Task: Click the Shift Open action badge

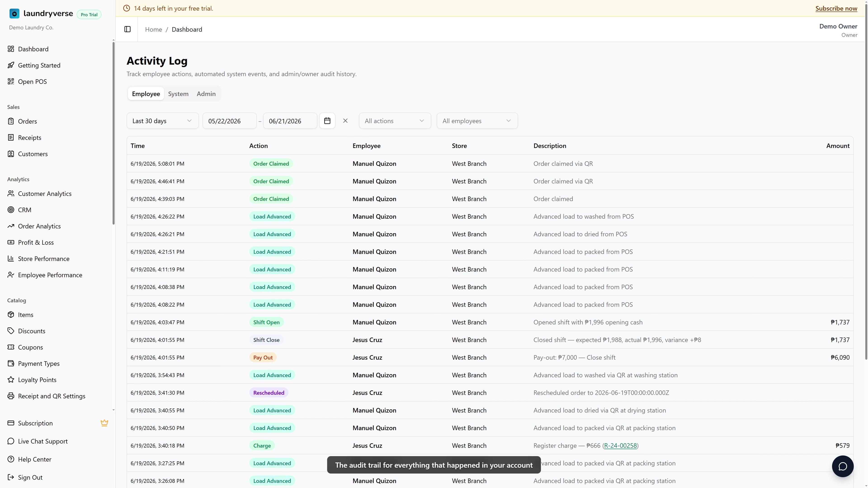Action: 266,322
